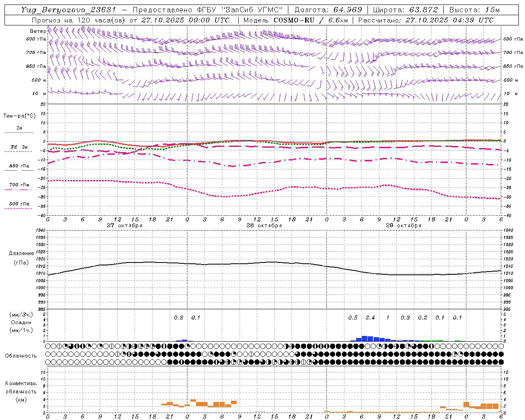
Task: Click the Конвективн. convective cloud label
Action: point(21,383)
